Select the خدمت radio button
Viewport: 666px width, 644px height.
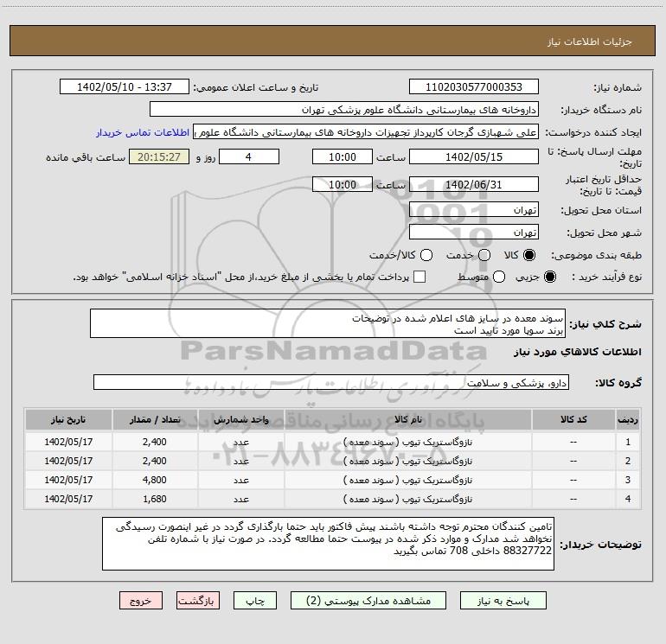click(x=484, y=255)
